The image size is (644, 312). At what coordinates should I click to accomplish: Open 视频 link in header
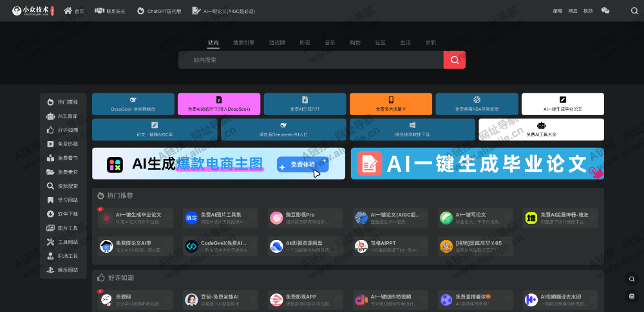point(588,11)
